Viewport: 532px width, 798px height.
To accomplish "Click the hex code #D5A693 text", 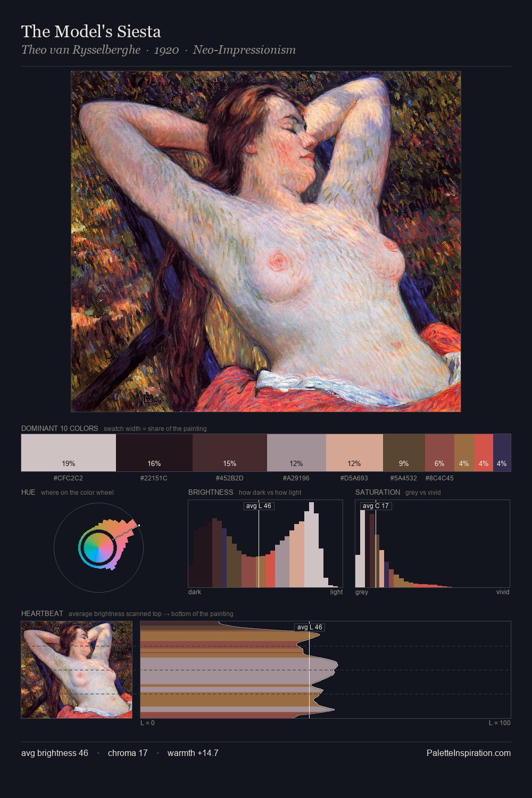I will click(x=354, y=478).
